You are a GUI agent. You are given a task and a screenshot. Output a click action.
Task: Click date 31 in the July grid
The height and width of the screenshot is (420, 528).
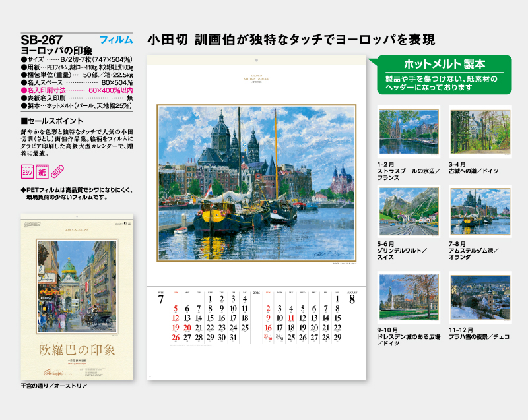pyautogui.click(x=234, y=338)
